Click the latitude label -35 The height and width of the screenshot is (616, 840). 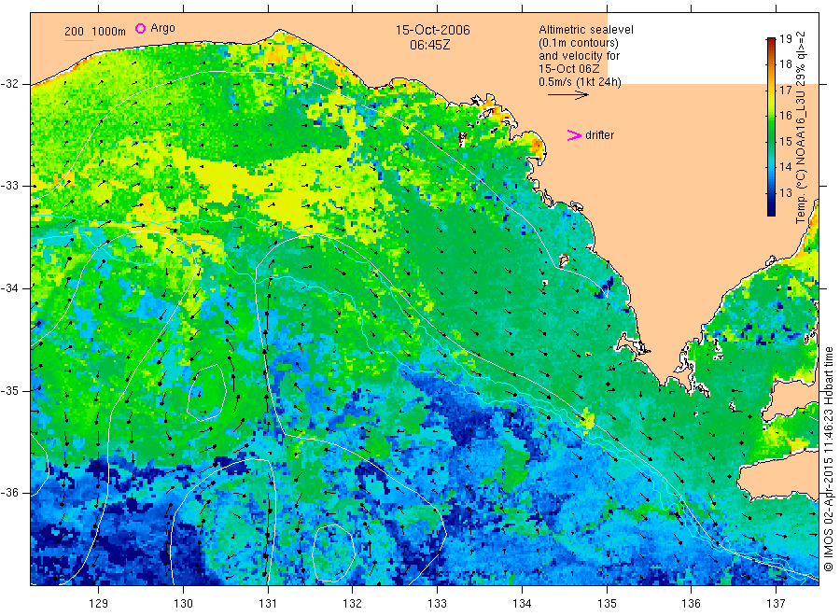(x=10, y=390)
